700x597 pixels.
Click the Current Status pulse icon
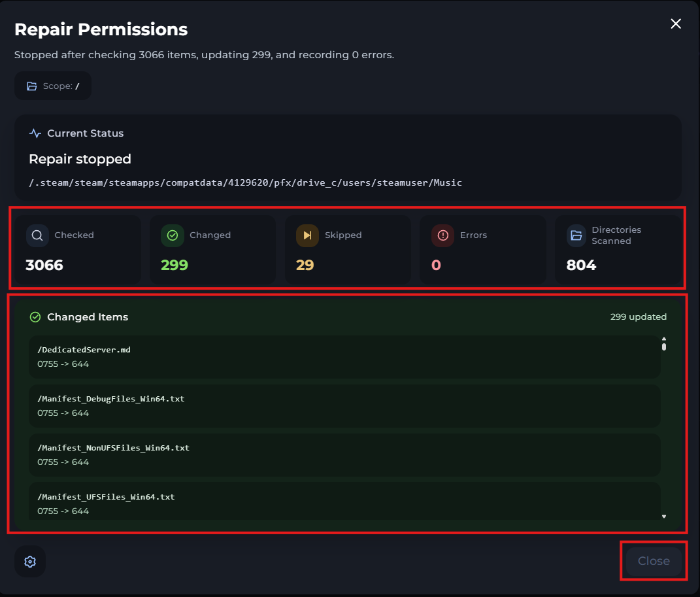point(35,133)
